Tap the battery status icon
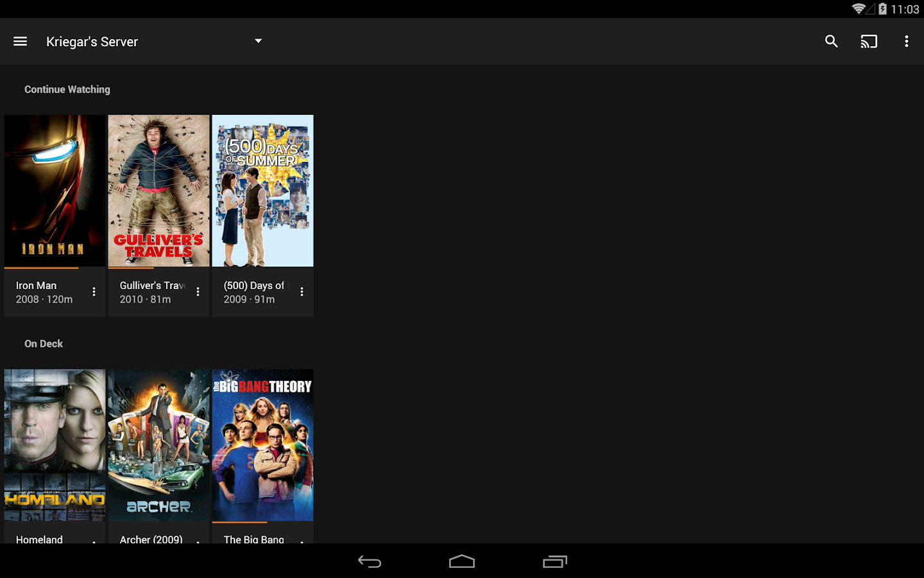This screenshot has width=924, height=578. [x=882, y=8]
